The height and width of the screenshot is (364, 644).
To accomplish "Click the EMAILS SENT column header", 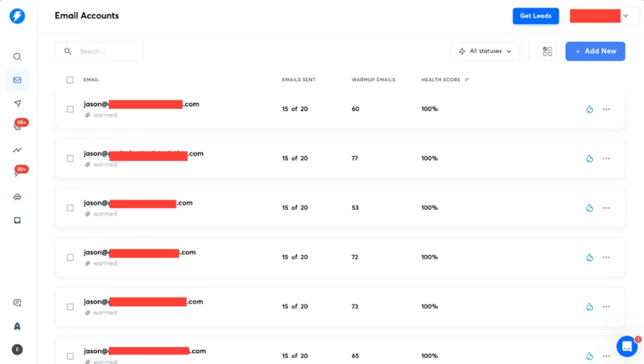I will click(299, 80).
